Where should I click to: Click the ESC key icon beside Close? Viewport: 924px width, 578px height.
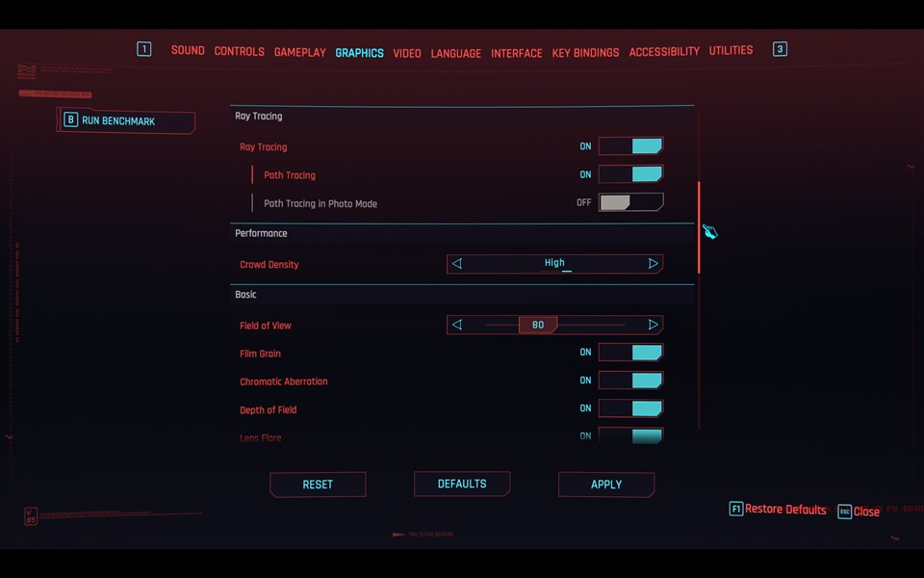point(844,512)
